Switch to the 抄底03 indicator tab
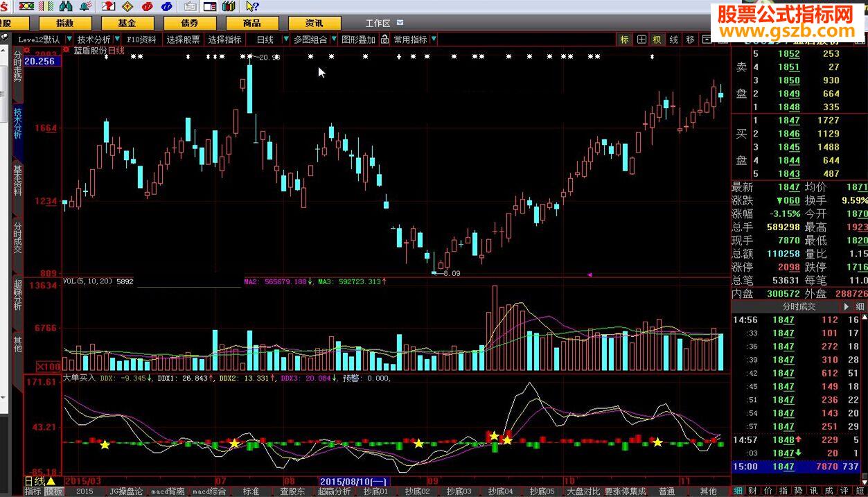Viewport: 868px width, 497px height. [458, 491]
